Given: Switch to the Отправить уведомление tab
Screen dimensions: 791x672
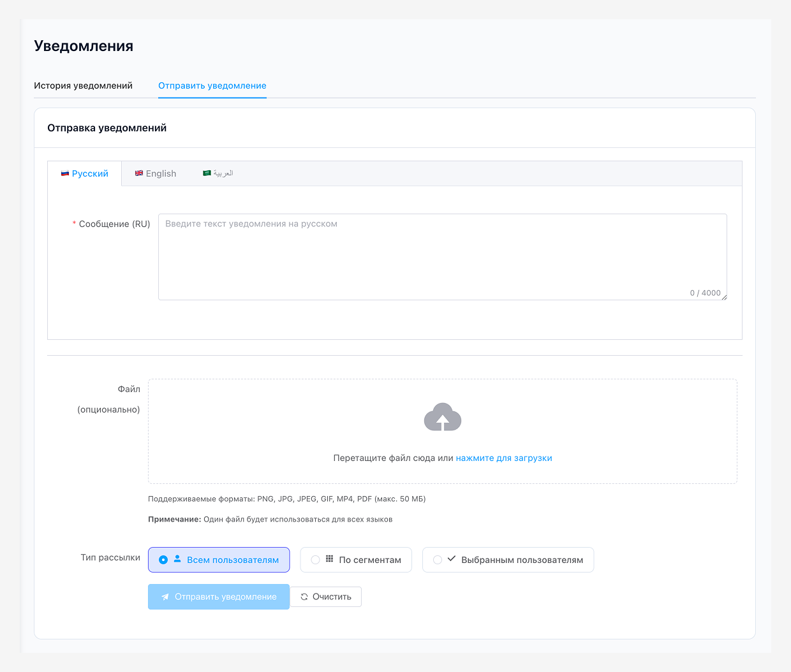Looking at the screenshot, I should click(x=212, y=85).
